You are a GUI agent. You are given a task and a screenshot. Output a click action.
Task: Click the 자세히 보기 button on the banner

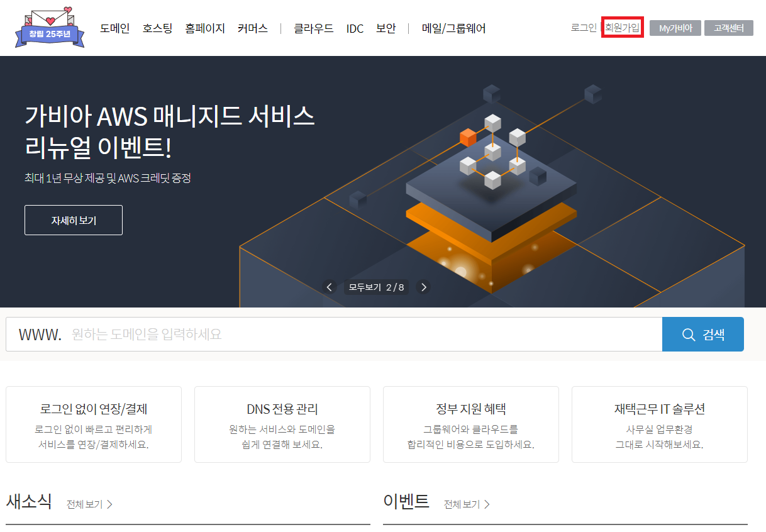point(73,220)
